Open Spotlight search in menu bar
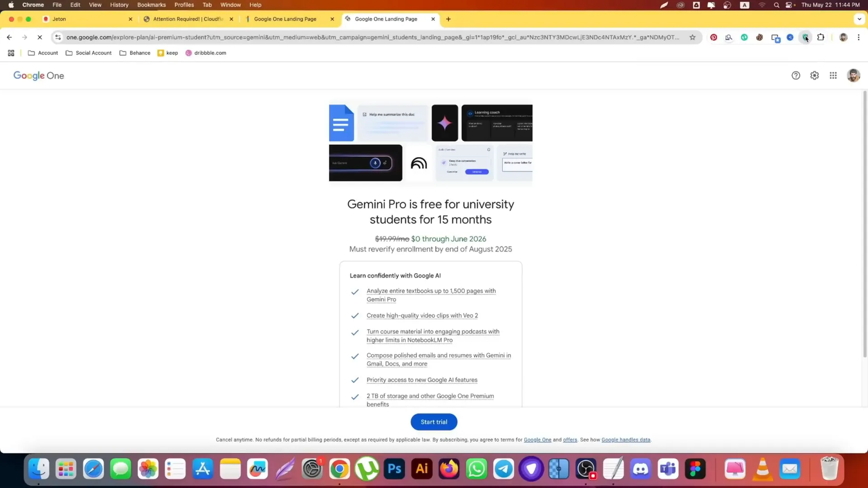Viewport: 868px width, 488px height. (776, 5)
